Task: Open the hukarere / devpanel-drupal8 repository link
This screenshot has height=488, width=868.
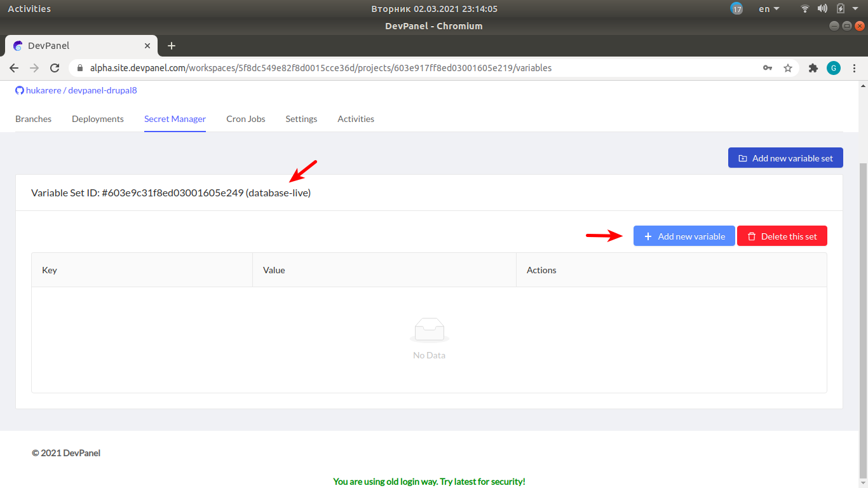Action: 81,90
